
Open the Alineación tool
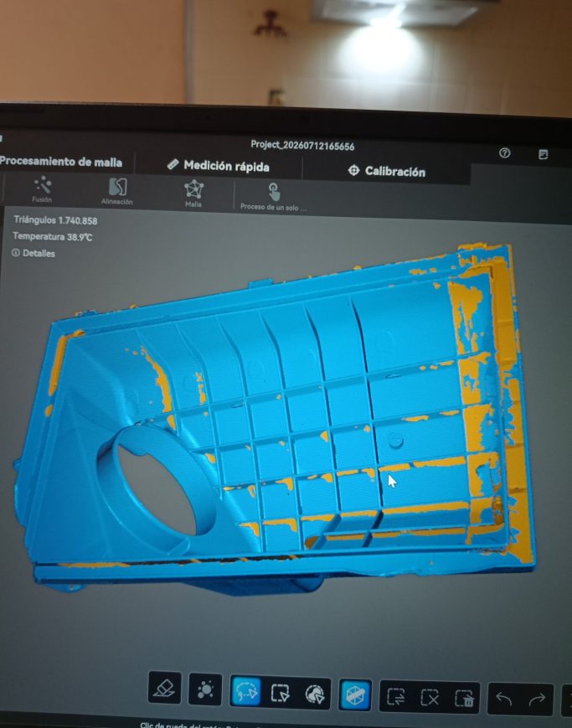click(117, 191)
